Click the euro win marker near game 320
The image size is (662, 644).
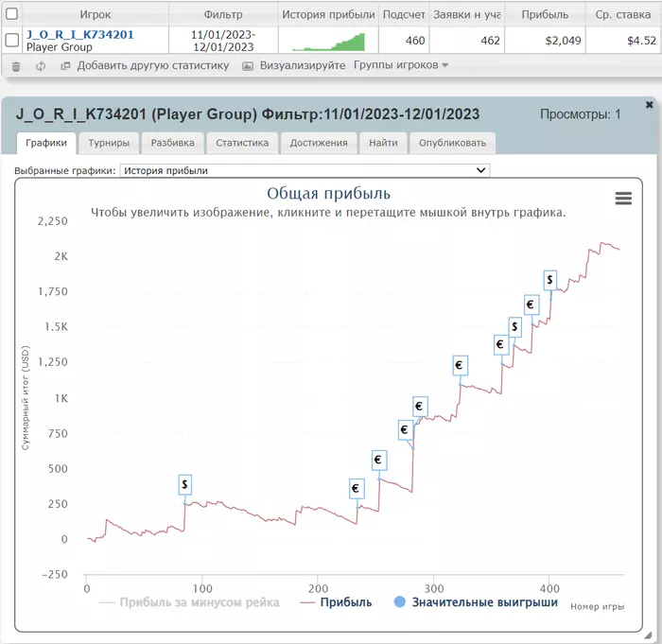460,365
